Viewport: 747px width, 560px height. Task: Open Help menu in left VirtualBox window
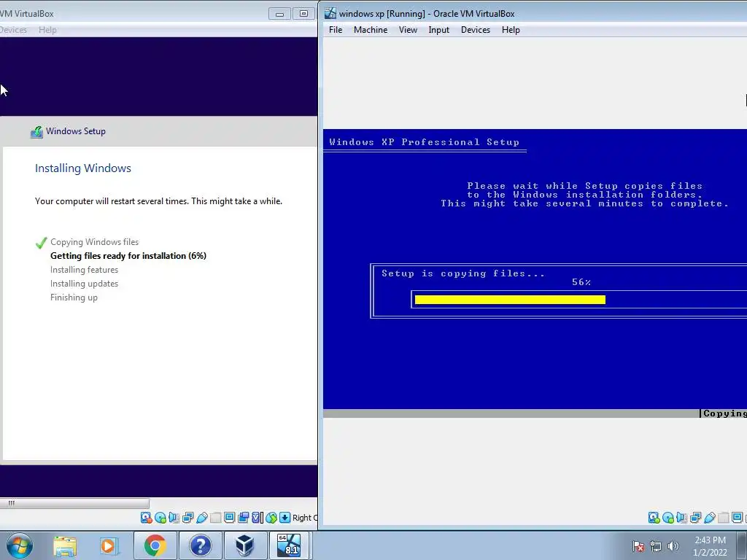tap(47, 29)
